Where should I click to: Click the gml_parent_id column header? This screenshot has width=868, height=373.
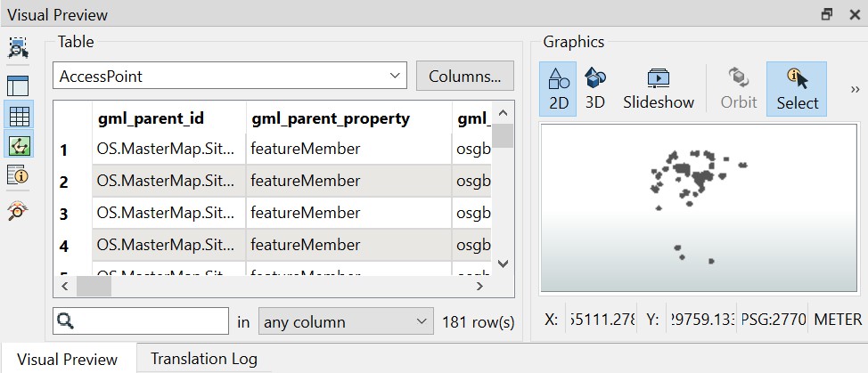tap(168, 118)
